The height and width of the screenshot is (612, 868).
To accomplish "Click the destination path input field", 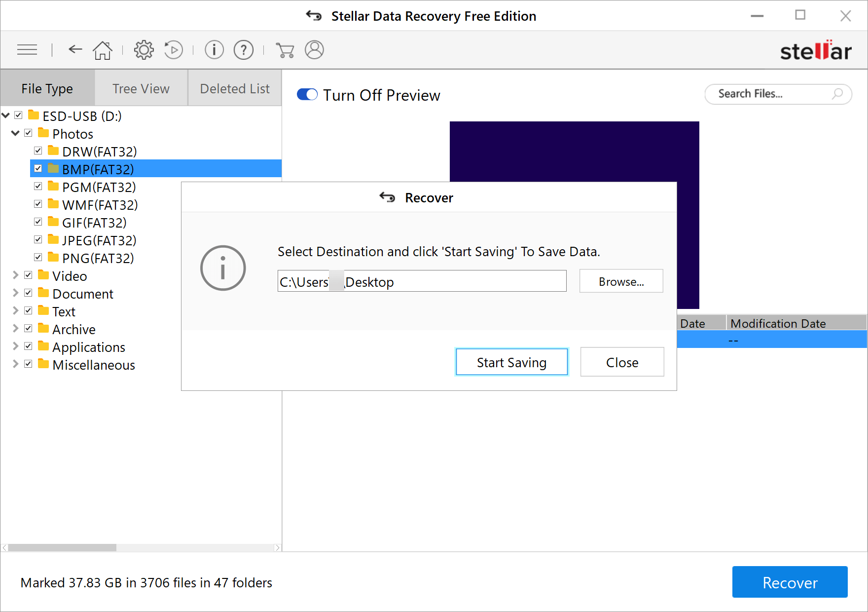I will pos(422,281).
